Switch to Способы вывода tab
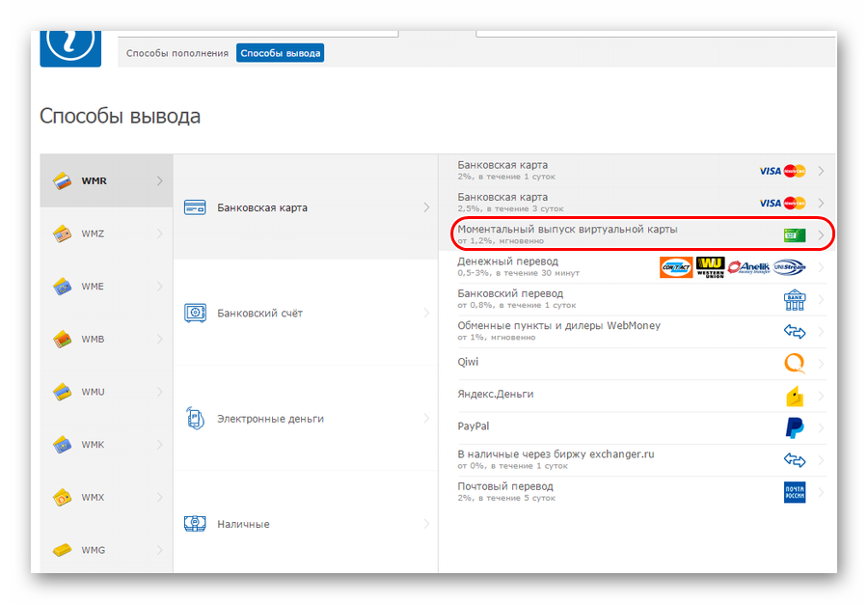Image resolution: width=868 pixels, height=604 pixels. click(280, 53)
